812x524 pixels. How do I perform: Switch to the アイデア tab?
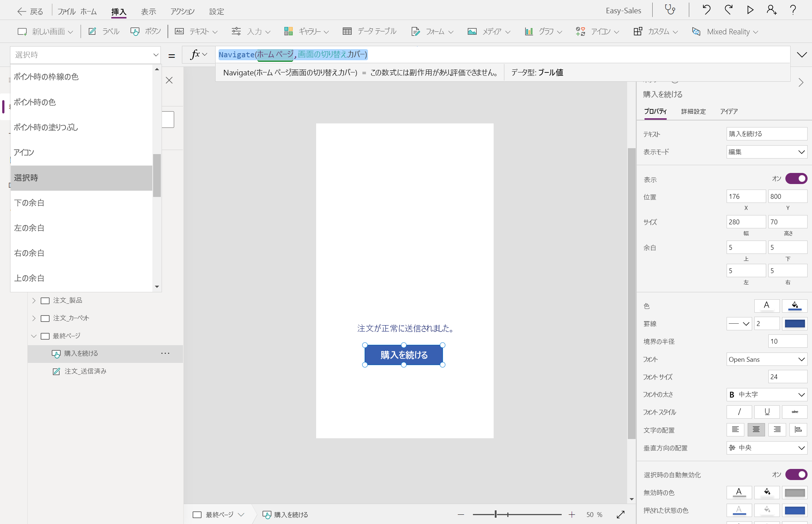pyautogui.click(x=729, y=111)
